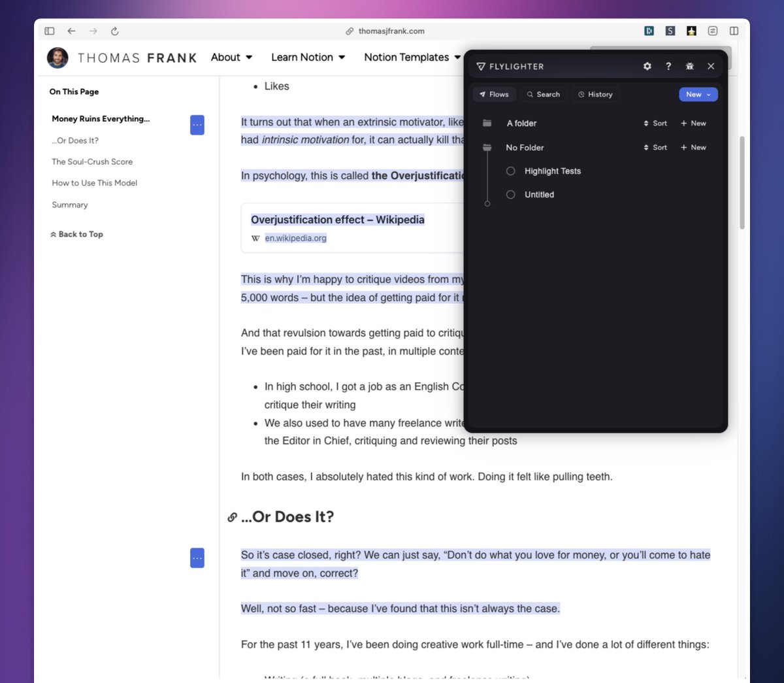Close the Flylighter panel
Screen dimensions: 784x683
[711, 66]
